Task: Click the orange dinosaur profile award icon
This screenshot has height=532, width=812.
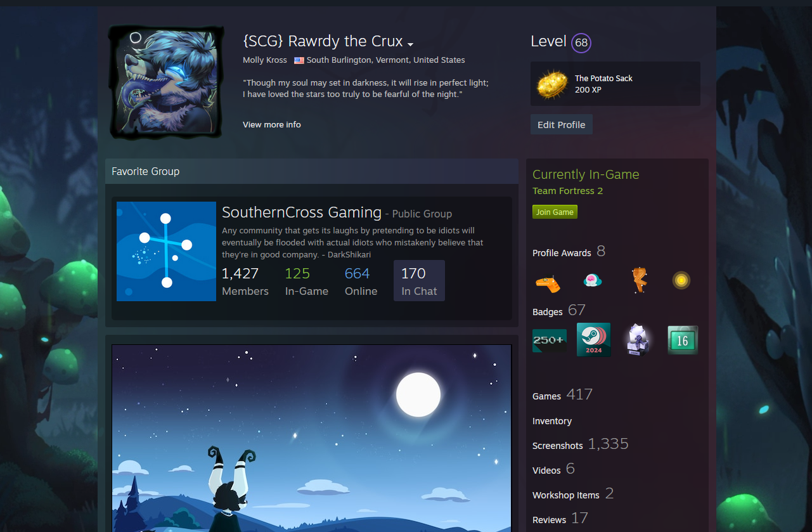Action: (548, 281)
